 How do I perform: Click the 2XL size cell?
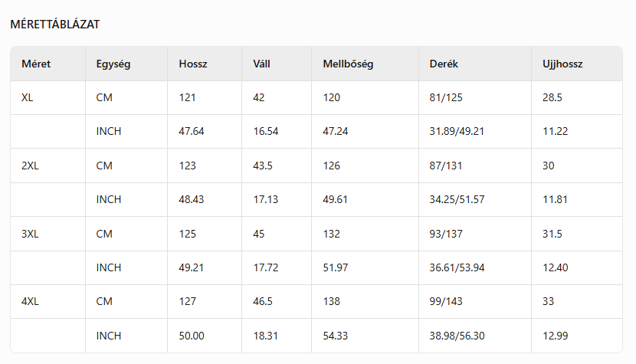[30, 166]
